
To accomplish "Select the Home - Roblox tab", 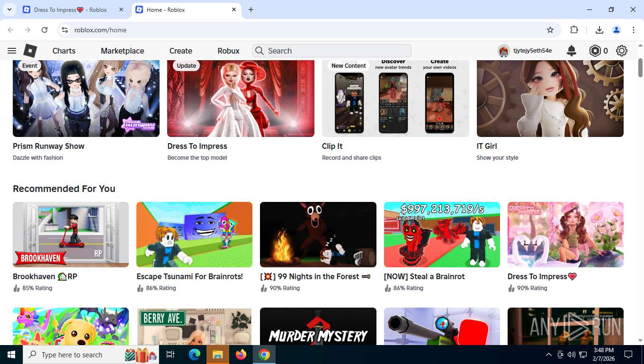I will click(x=186, y=9).
